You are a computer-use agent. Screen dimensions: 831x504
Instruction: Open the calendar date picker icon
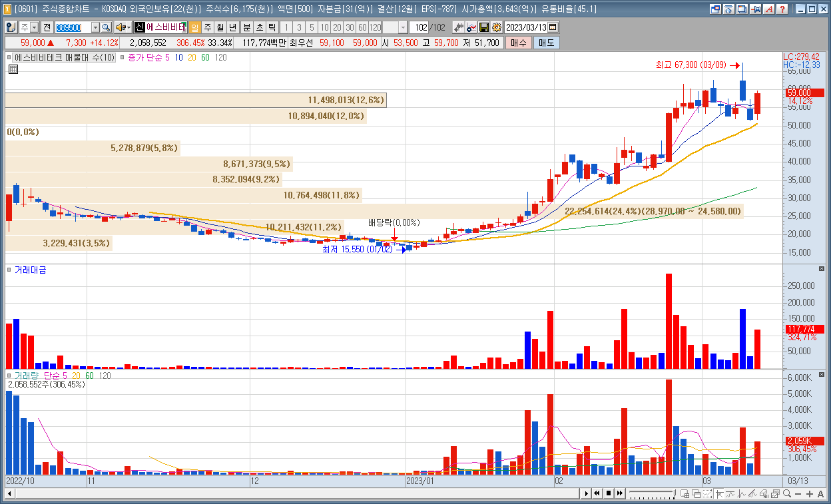[x=553, y=27]
